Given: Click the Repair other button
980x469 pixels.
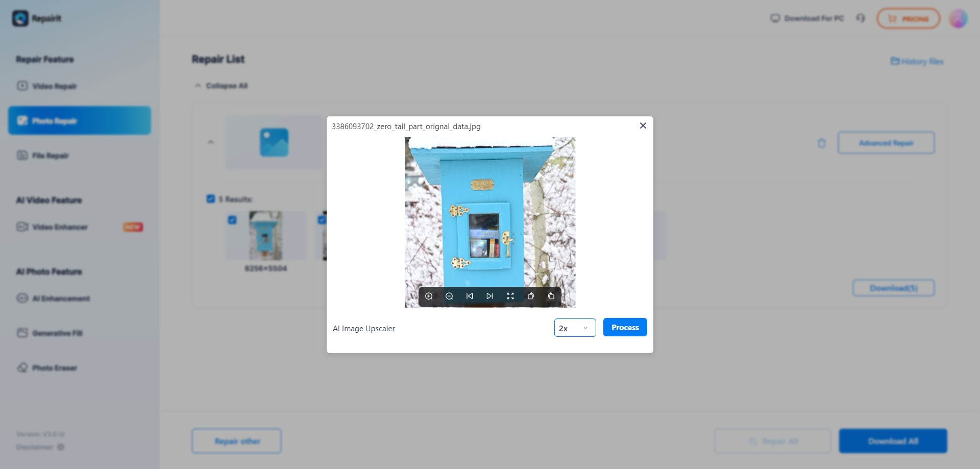Looking at the screenshot, I should pyautogui.click(x=237, y=441).
